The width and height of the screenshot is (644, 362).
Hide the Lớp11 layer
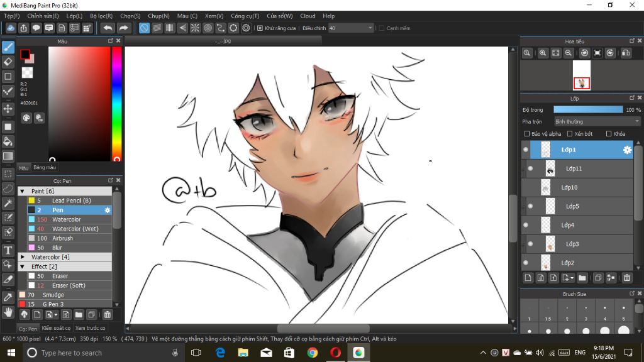[x=531, y=168]
